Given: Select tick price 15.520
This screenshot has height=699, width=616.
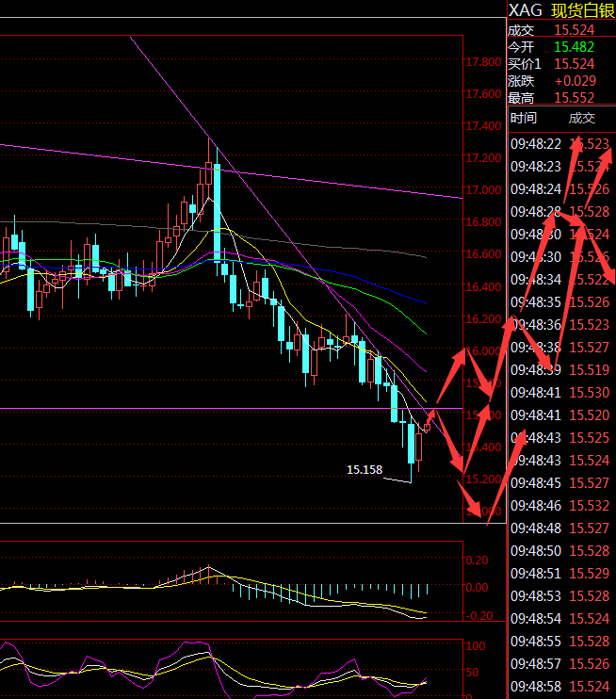Looking at the screenshot, I should (590, 415).
